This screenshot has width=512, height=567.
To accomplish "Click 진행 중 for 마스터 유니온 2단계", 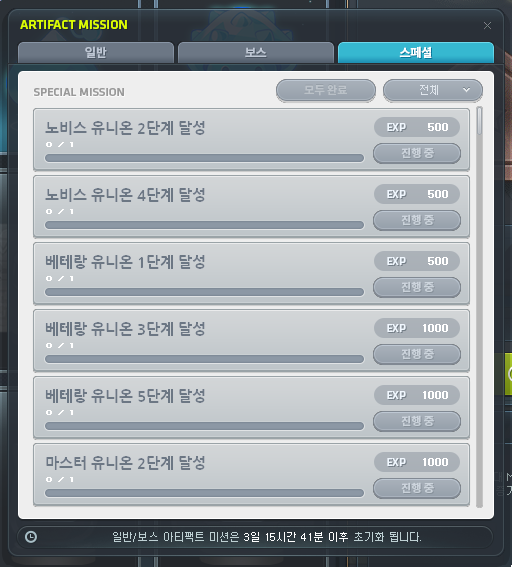I will 417,489.
